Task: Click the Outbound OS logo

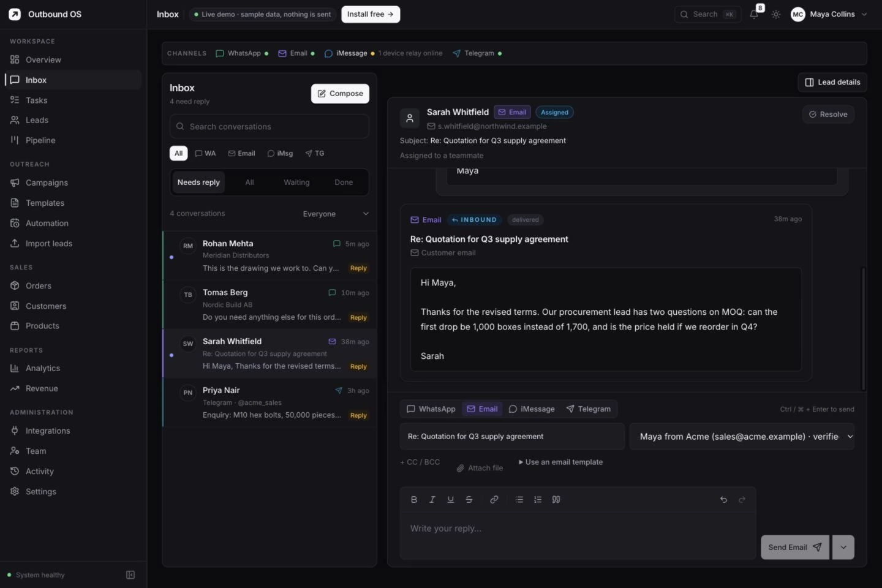Action: click(x=15, y=14)
